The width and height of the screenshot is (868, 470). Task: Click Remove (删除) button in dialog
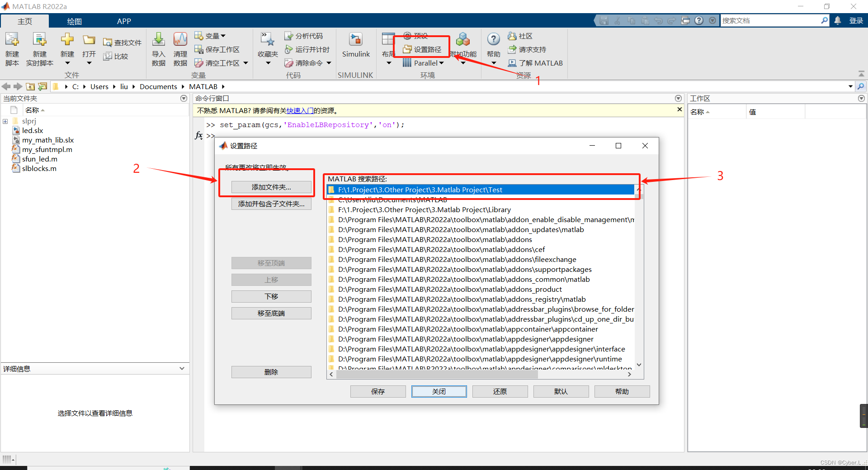click(271, 372)
